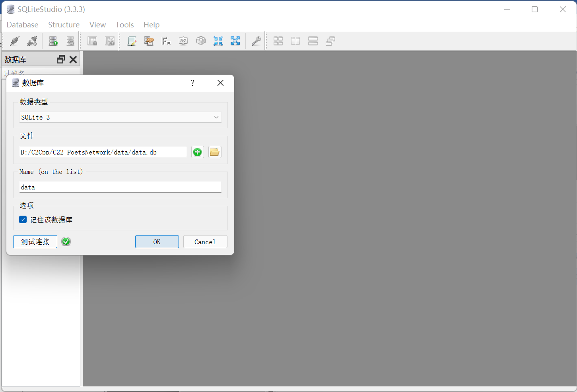Image resolution: width=577 pixels, height=392 pixels.
Task: Open the collations editor (a-z) icon
Action: (183, 41)
